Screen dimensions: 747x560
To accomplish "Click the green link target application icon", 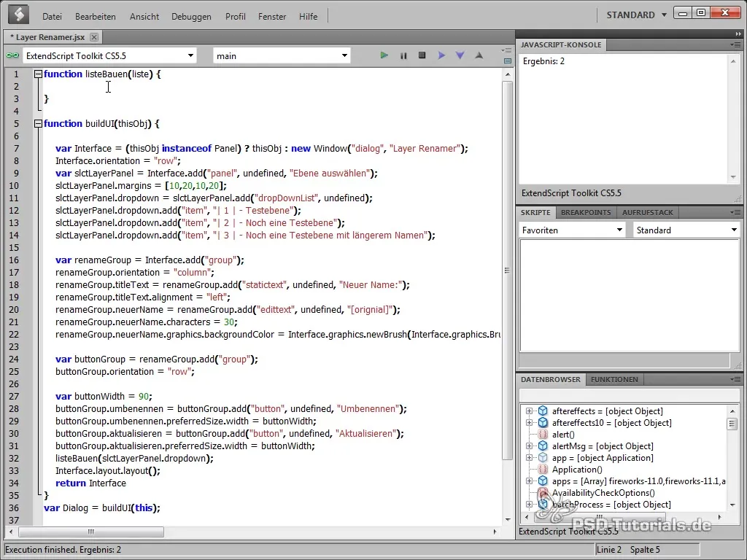I will tap(12, 55).
